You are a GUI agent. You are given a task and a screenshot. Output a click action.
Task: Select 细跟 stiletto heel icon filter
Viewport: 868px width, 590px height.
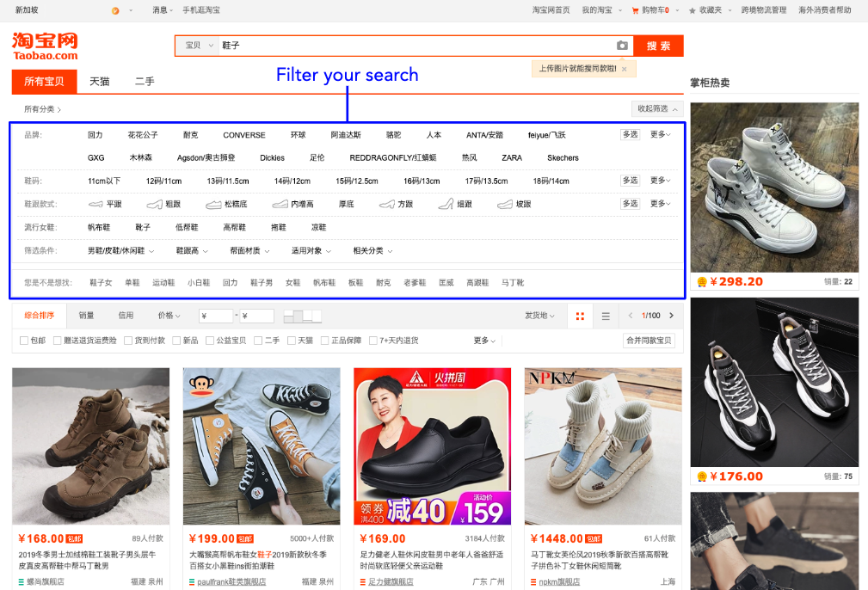click(x=455, y=204)
